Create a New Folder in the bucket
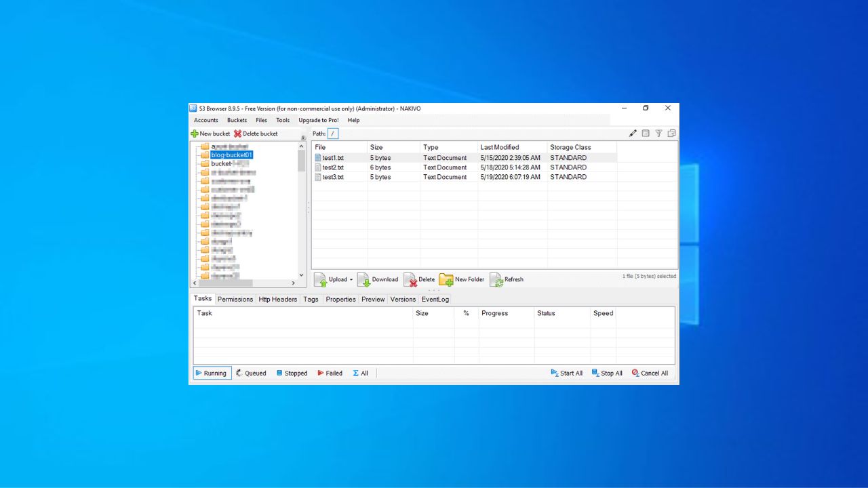Screen dimensions: 868x488 pos(462,279)
